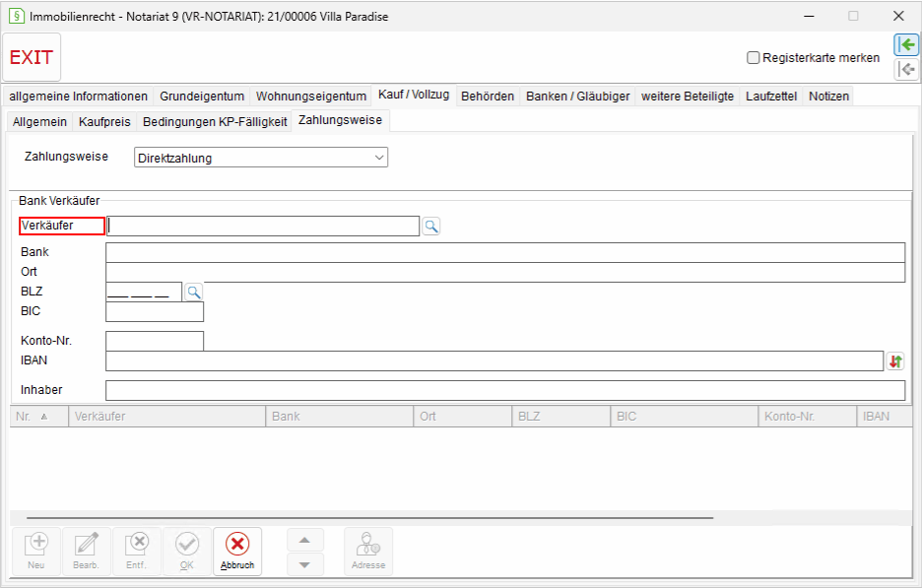The image size is (922, 588).
Task: Open the Notizen tab
Action: [x=828, y=96]
